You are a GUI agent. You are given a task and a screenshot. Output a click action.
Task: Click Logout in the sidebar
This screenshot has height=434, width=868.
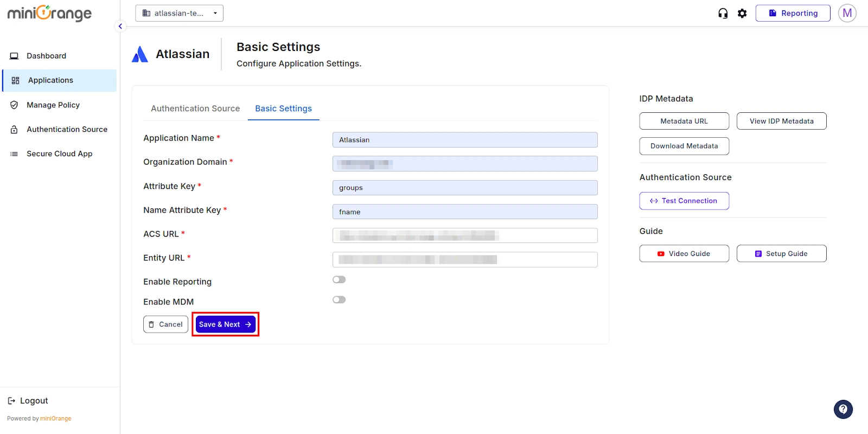(28, 401)
